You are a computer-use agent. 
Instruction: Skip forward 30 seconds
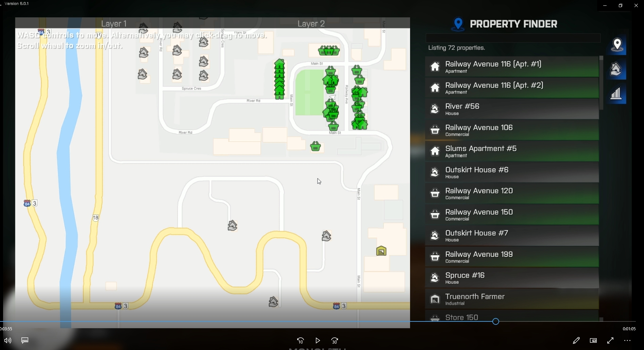(x=335, y=340)
